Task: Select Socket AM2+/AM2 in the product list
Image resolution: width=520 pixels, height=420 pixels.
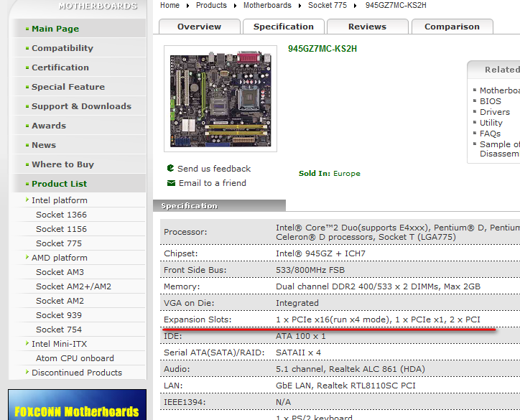Action: 74,286
